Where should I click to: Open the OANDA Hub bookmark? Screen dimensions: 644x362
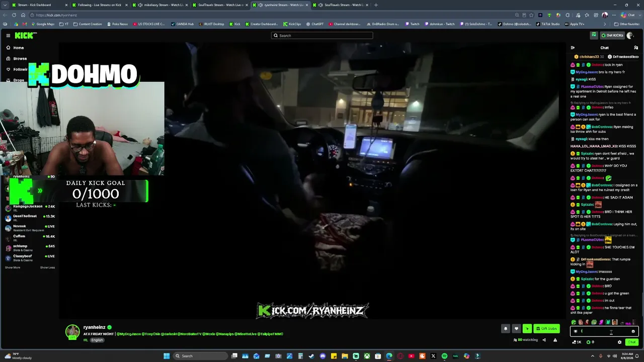pos(182,24)
